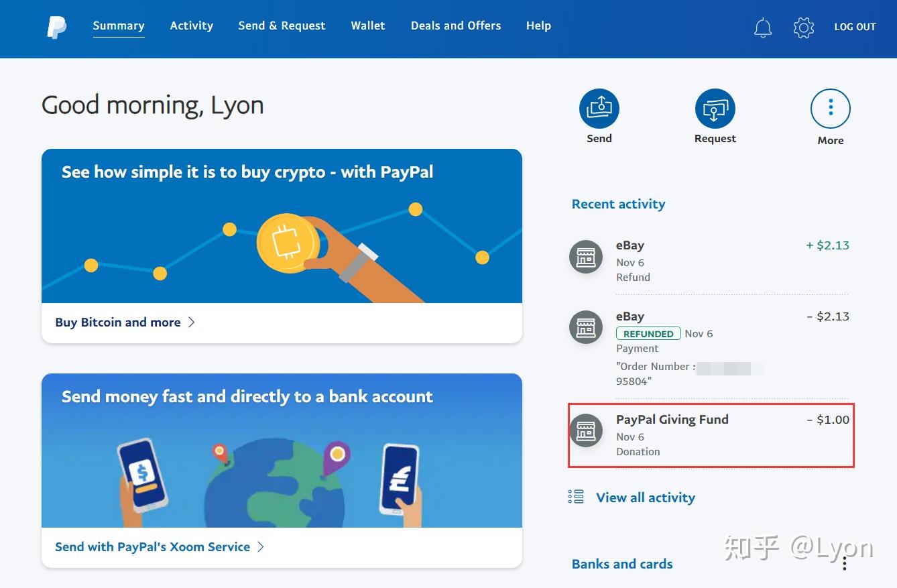The width and height of the screenshot is (897, 588).
Task: Click the - $1.00 donation amount
Action: click(828, 420)
